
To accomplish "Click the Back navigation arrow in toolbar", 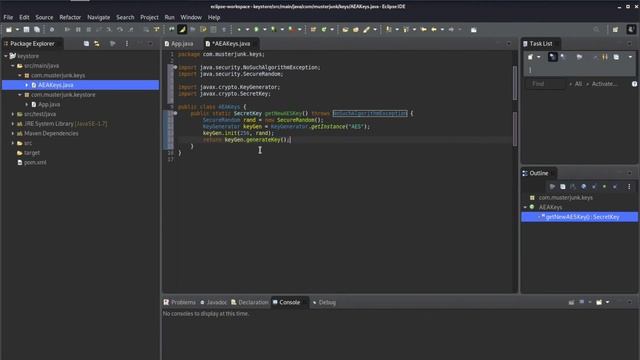I will [434, 29].
